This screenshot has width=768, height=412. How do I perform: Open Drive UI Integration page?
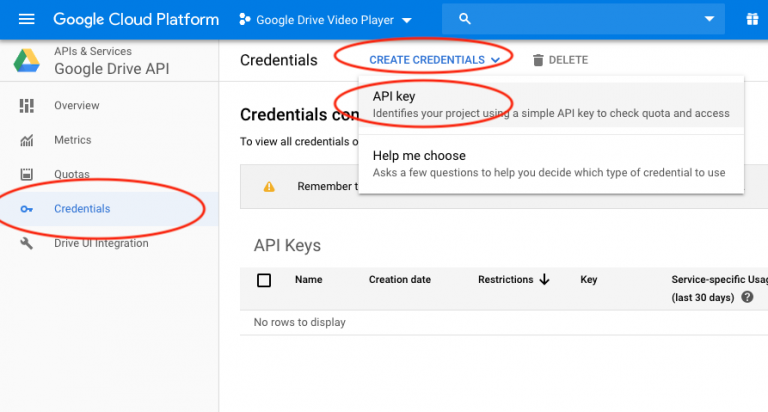[x=101, y=244]
